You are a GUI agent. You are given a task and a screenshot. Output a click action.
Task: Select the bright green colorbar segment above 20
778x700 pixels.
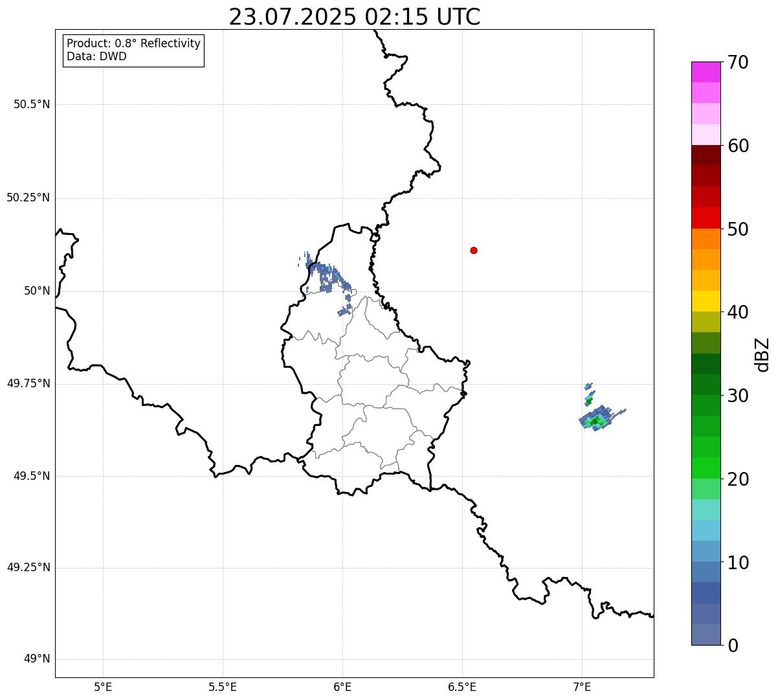coord(706,468)
